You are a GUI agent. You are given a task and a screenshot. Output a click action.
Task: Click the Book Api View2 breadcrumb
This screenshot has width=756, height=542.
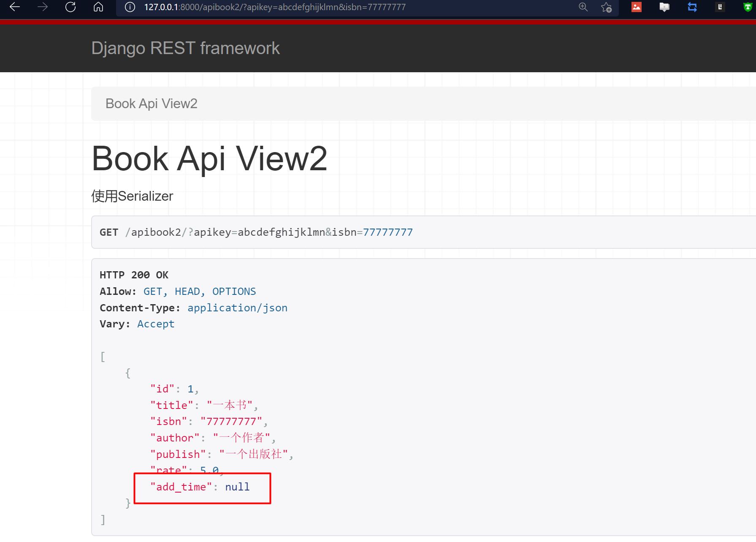click(x=151, y=103)
